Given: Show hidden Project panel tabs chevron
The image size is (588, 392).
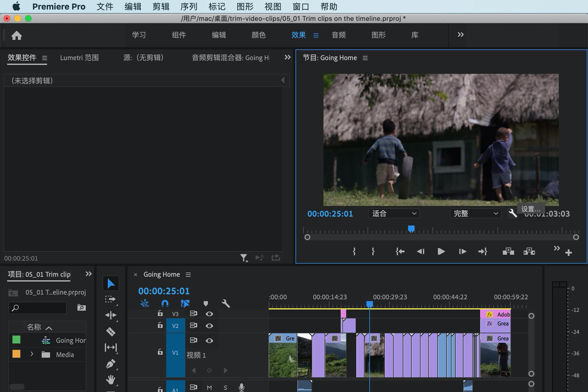Looking at the screenshot, I should tap(89, 274).
